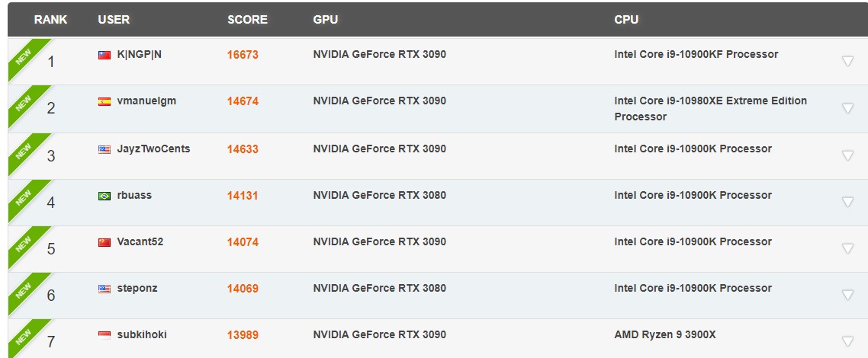
Task: Expand the JayzTwoCents row details arrow
Action: tap(847, 156)
